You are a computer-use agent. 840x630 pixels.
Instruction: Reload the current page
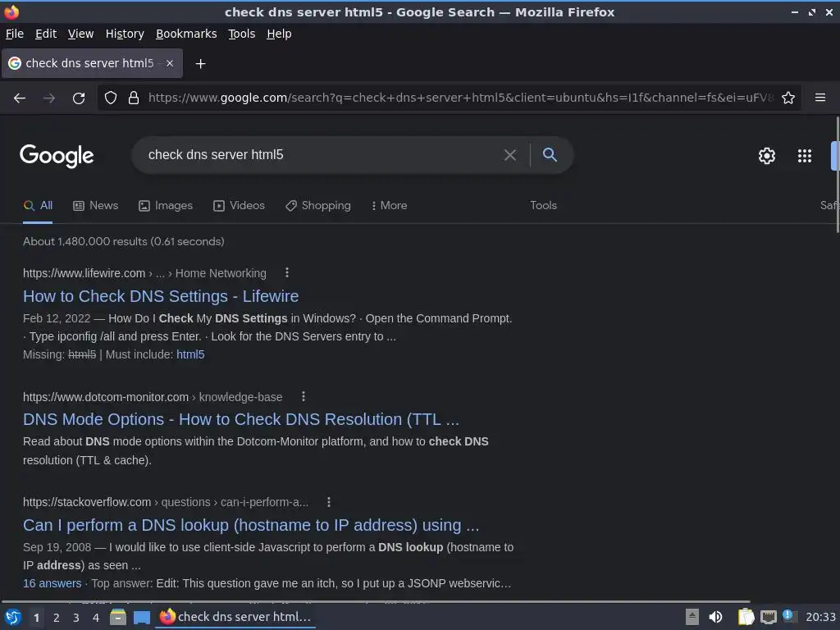[x=79, y=98]
